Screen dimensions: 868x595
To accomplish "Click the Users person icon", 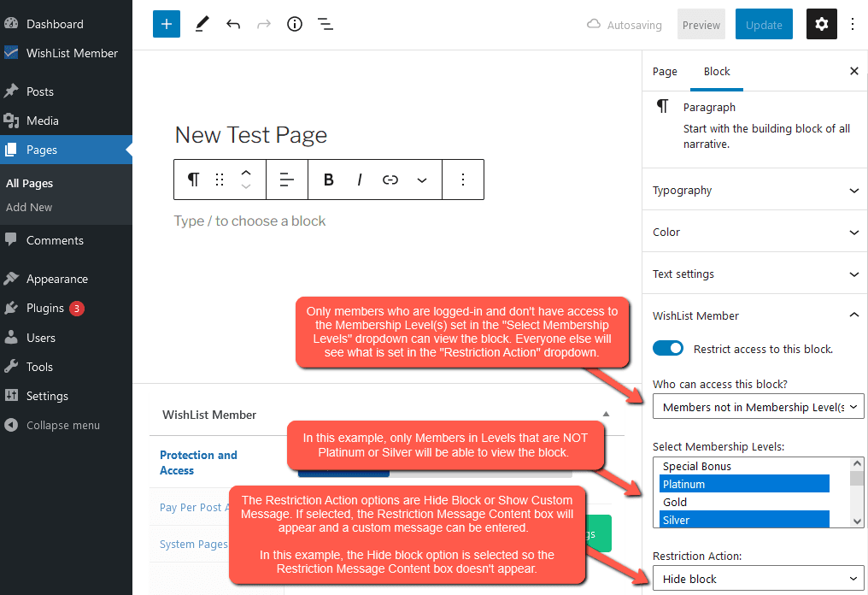I will [11, 338].
